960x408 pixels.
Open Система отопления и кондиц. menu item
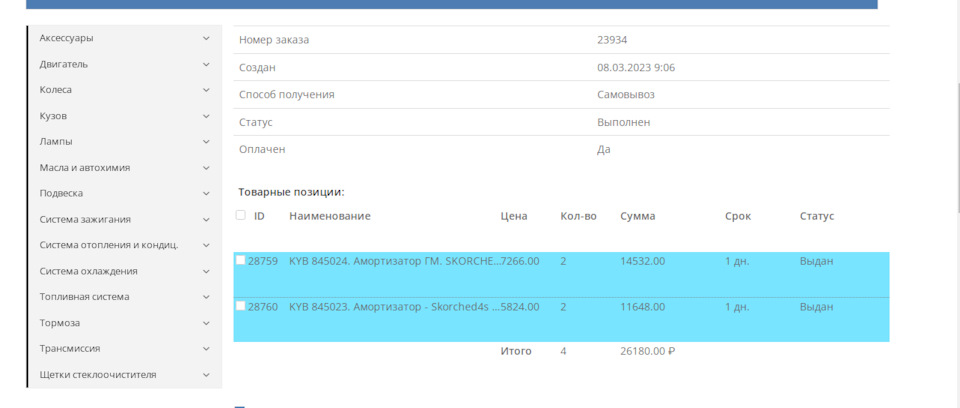point(109,245)
